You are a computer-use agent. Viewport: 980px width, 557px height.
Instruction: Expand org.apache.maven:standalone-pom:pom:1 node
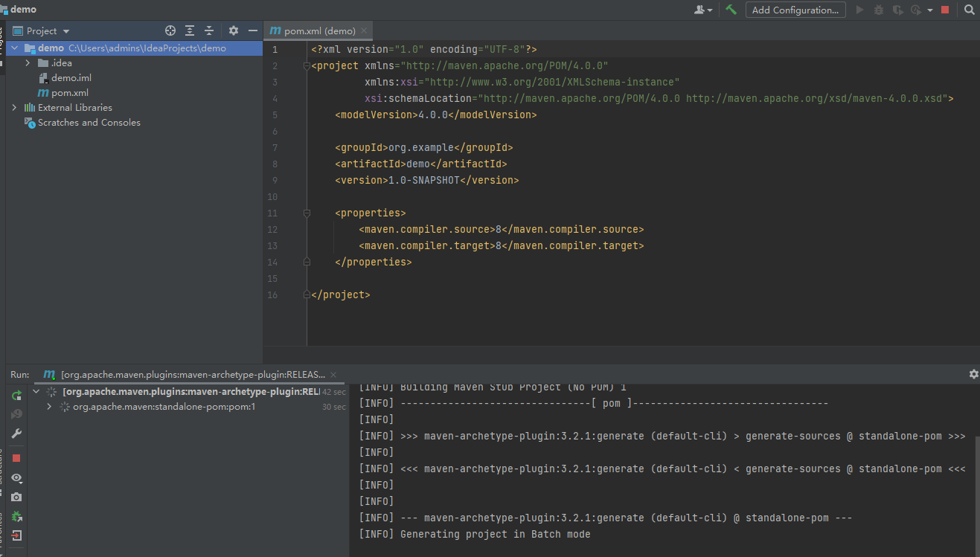pyautogui.click(x=49, y=407)
